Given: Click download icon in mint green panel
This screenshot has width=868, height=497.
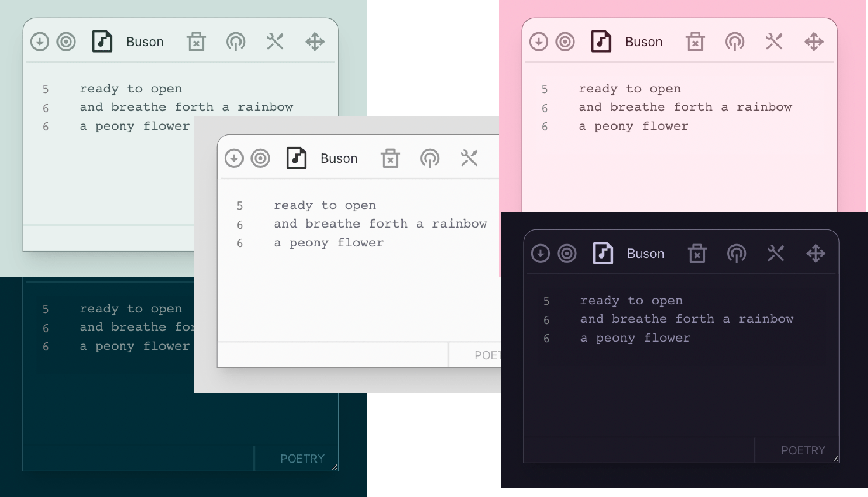Looking at the screenshot, I should coord(40,42).
